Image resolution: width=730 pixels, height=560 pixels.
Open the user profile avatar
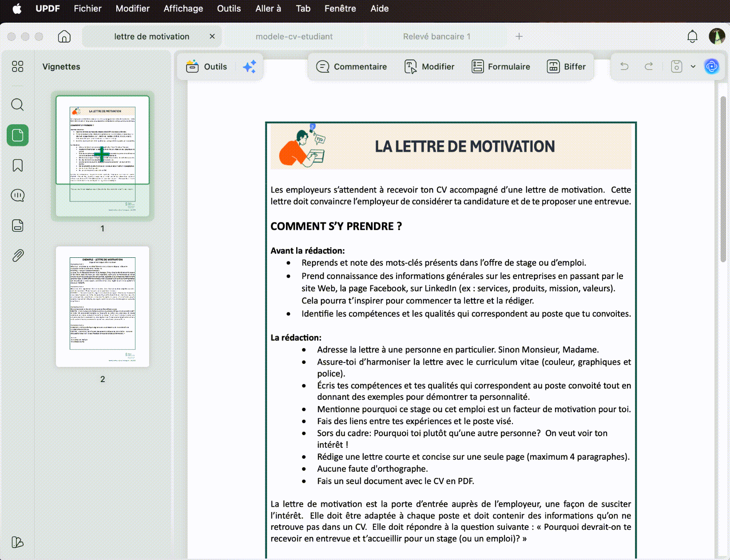click(717, 36)
